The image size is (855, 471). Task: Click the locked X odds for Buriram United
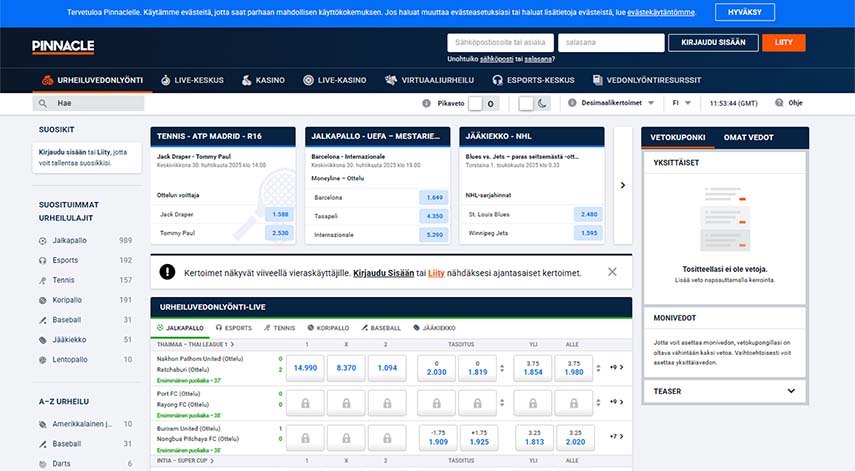point(346,438)
